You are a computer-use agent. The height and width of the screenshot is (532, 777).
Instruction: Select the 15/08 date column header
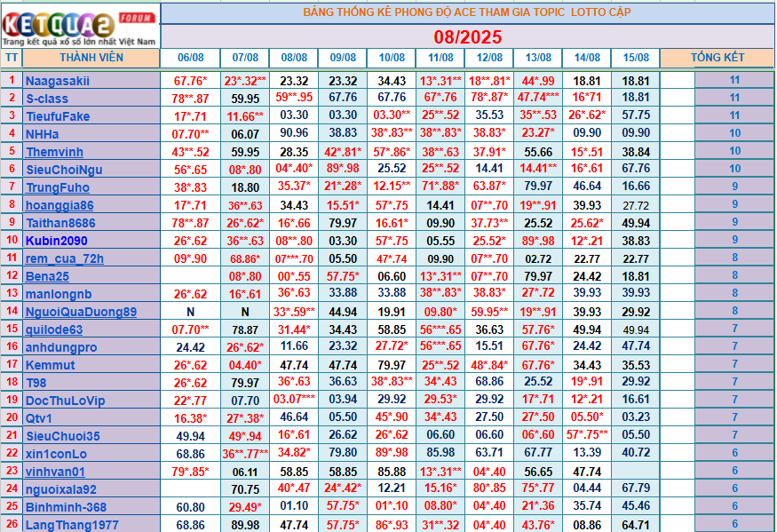[636, 58]
